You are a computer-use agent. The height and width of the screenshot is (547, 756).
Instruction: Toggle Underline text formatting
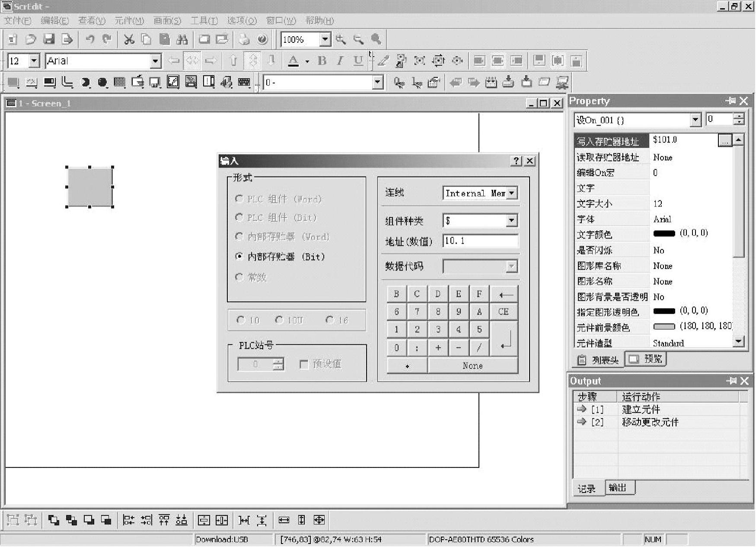pyautogui.click(x=358, y=61)
